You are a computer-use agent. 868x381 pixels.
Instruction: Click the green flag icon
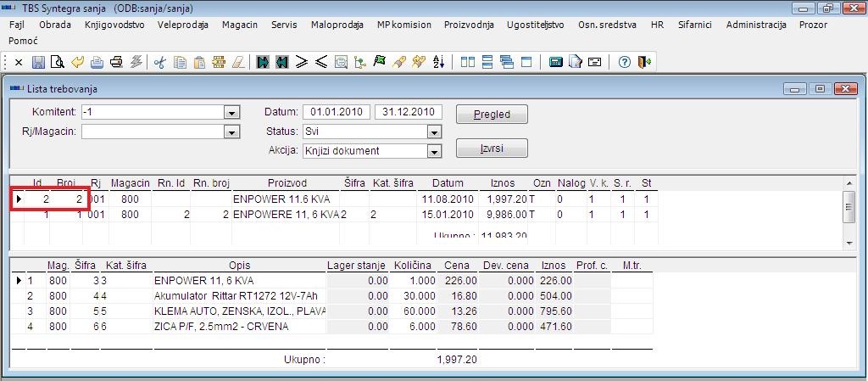(x=380, y=62)
